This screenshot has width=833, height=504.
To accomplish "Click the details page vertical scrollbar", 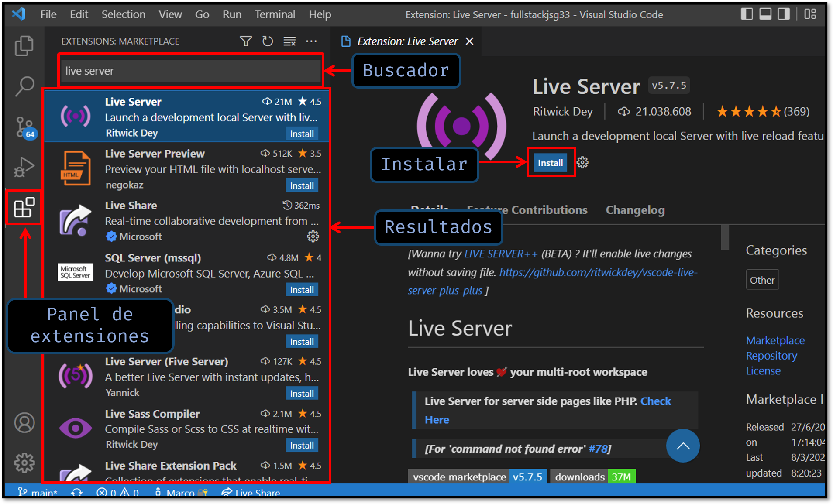I will pyautogui.click(x=725, y=237).
